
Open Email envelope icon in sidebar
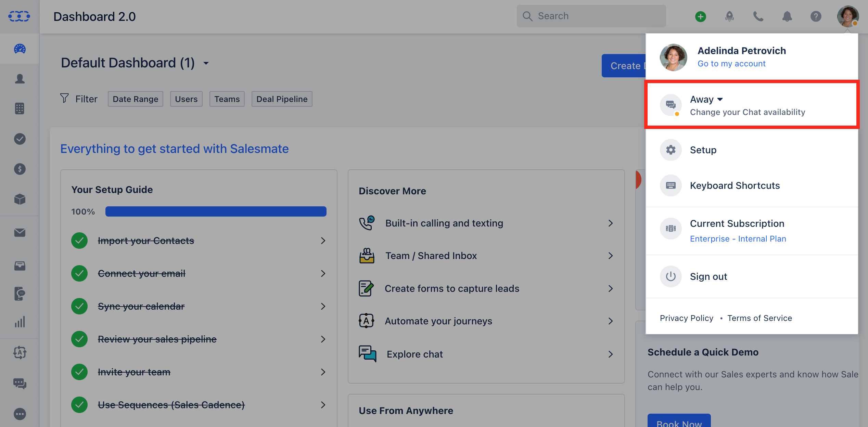click(x=20, y=233)
